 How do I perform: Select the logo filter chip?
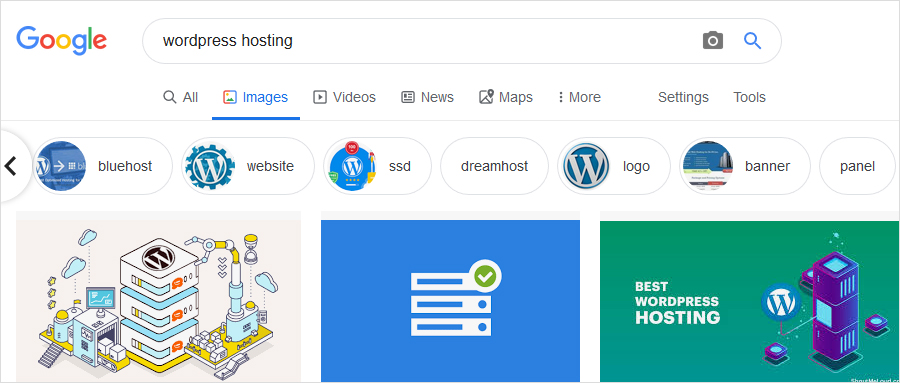pos(614,167)
